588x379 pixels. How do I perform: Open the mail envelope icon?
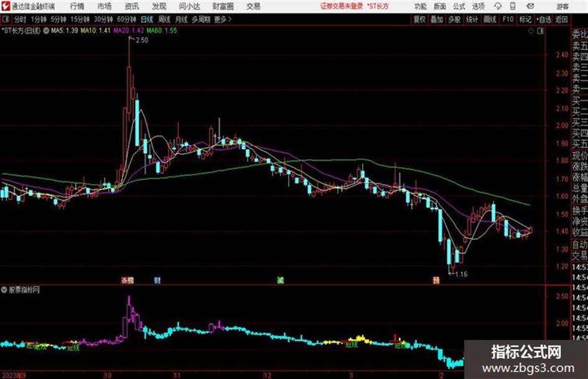[x=530, y=6]
